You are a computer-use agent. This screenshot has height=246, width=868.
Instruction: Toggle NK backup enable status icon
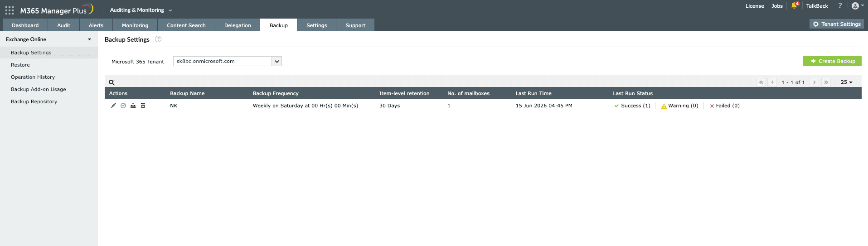click(123, 106)
